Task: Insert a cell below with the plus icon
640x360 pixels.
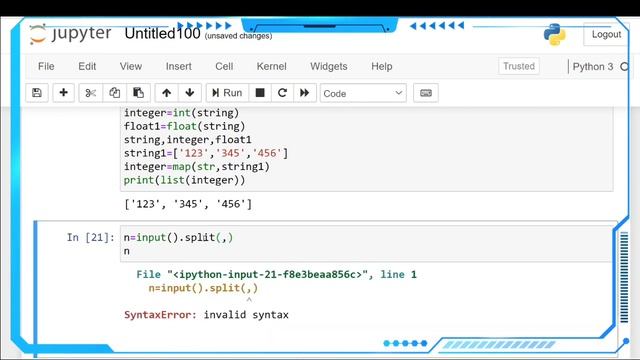Action: [x=63, y=93]
